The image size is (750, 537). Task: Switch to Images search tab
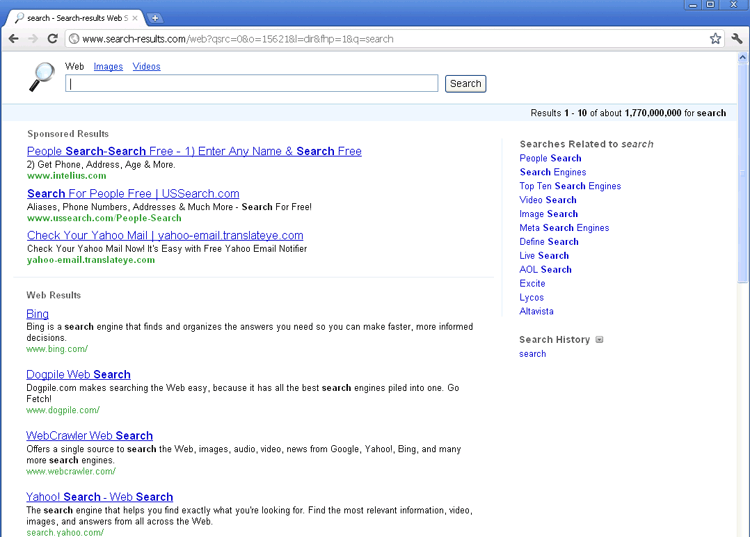pos(108,67)
